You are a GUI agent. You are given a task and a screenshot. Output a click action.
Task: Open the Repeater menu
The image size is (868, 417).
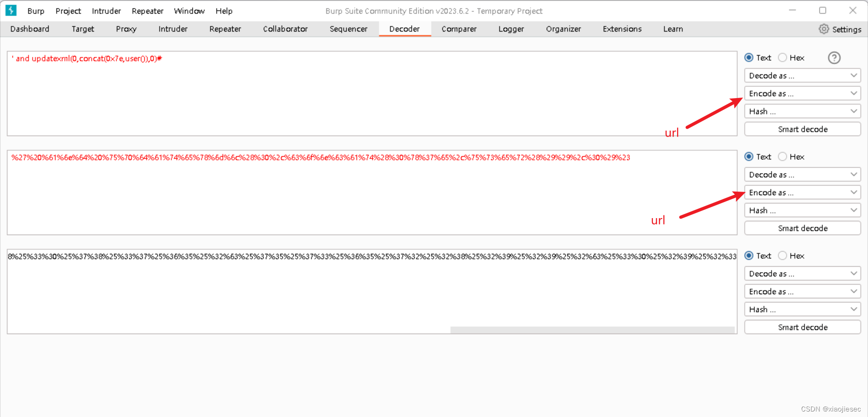(x=147, y=11)
